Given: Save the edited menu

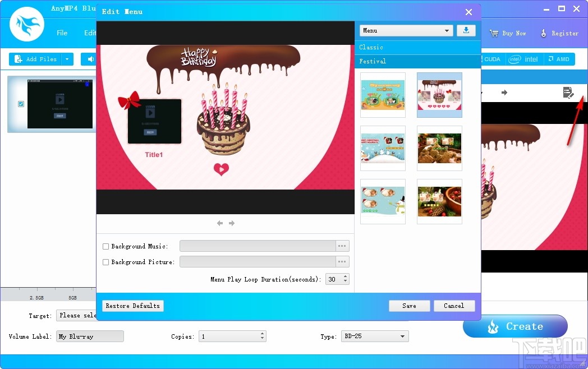Looking at the screenshot, I should coord(409,306).
